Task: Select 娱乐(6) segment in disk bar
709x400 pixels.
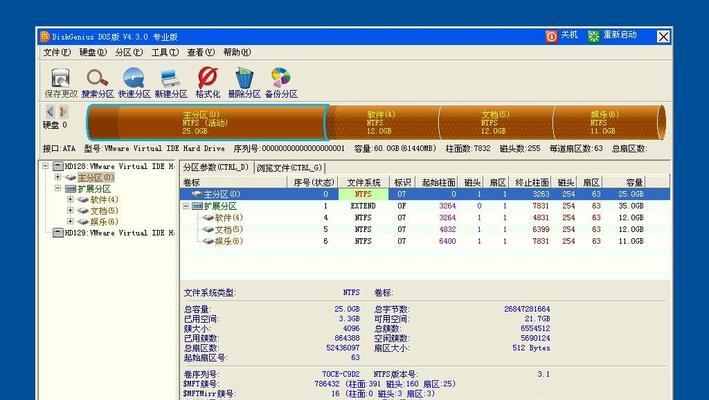Action: click(x=606, y=122)
